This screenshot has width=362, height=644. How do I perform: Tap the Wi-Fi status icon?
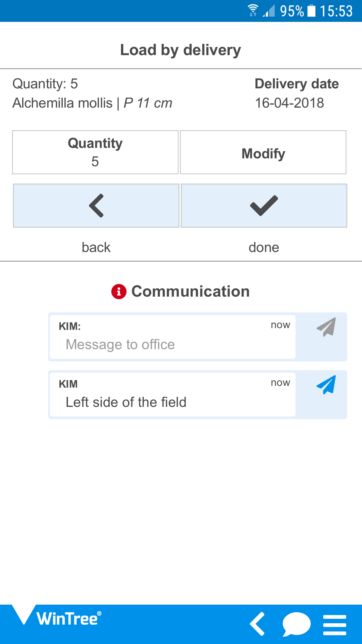253,10
